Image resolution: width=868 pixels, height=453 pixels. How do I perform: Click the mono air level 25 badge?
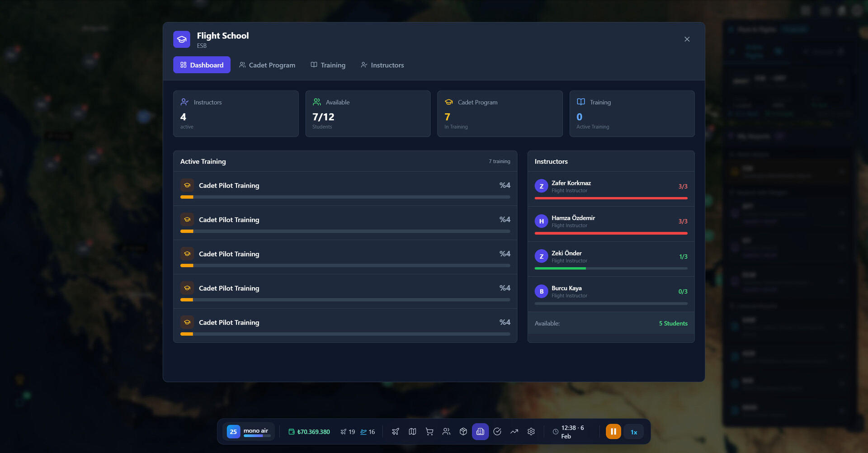click(x=233, y=432)
